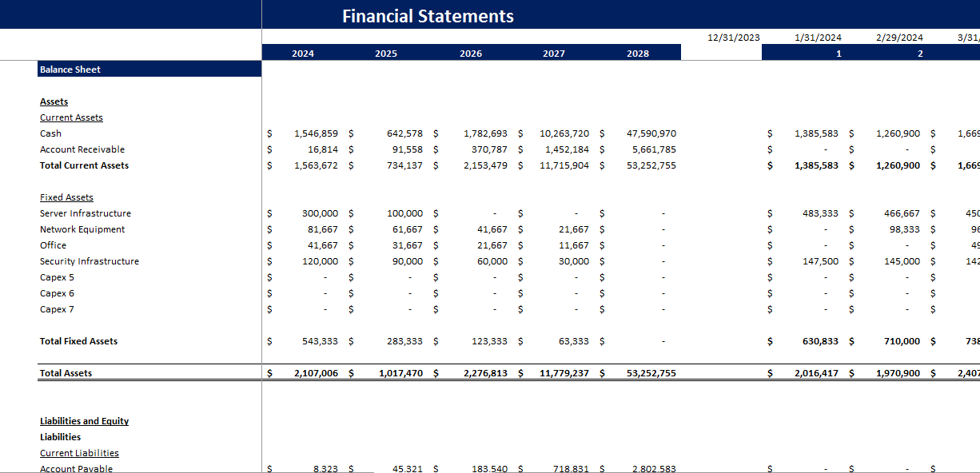Select the 2024 column header
The height and width of the screenshot is (473, 980).
301,52
